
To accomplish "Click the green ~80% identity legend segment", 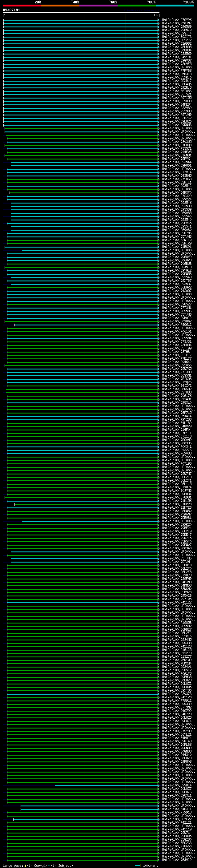I will 137,6.
